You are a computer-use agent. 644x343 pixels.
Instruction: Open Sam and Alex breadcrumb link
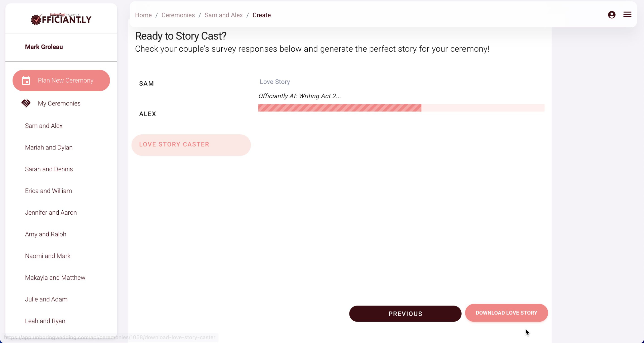click(x=223, y=15)
